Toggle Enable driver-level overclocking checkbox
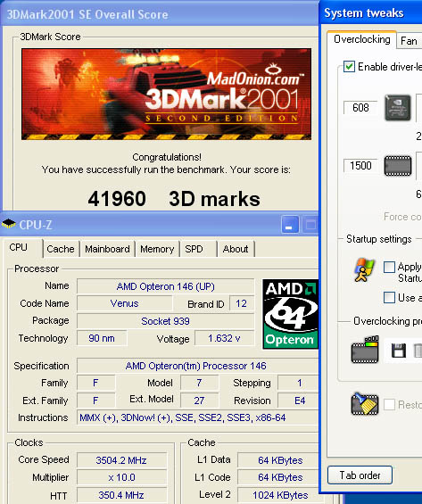Image resolution: width=422 pixels, height=504 pixels. [x=349, y=67]
